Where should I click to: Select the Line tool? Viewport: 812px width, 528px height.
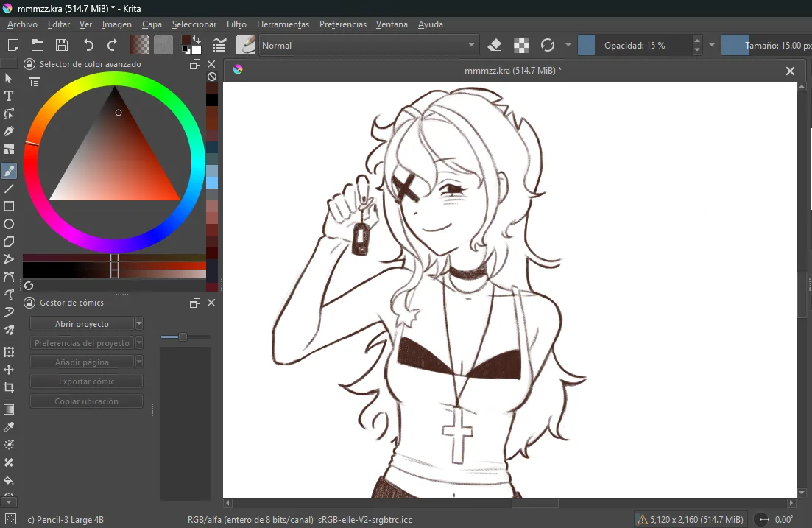[x=8, y=189]
